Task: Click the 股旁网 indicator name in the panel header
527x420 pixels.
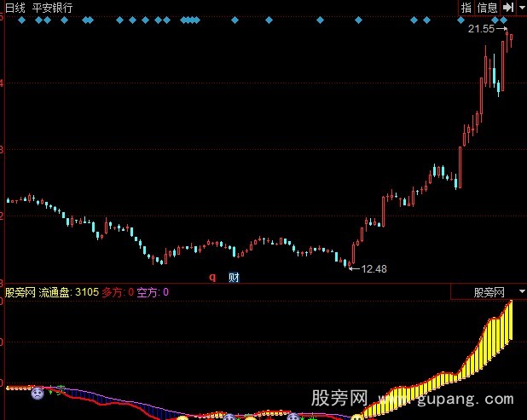Action: tap(20, 292)
